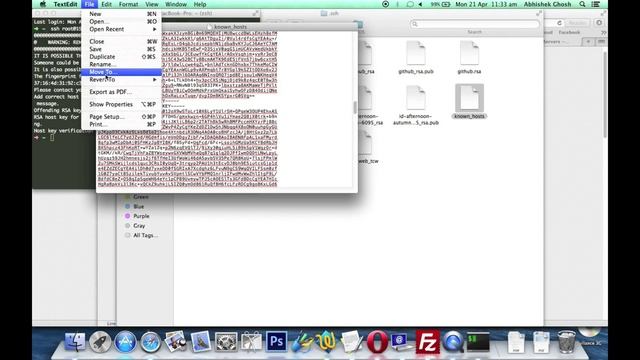The width and height of the screenshot is (640, 360).
Task: Choose Show Properties menu entry
Action: (x=122, y=104)
